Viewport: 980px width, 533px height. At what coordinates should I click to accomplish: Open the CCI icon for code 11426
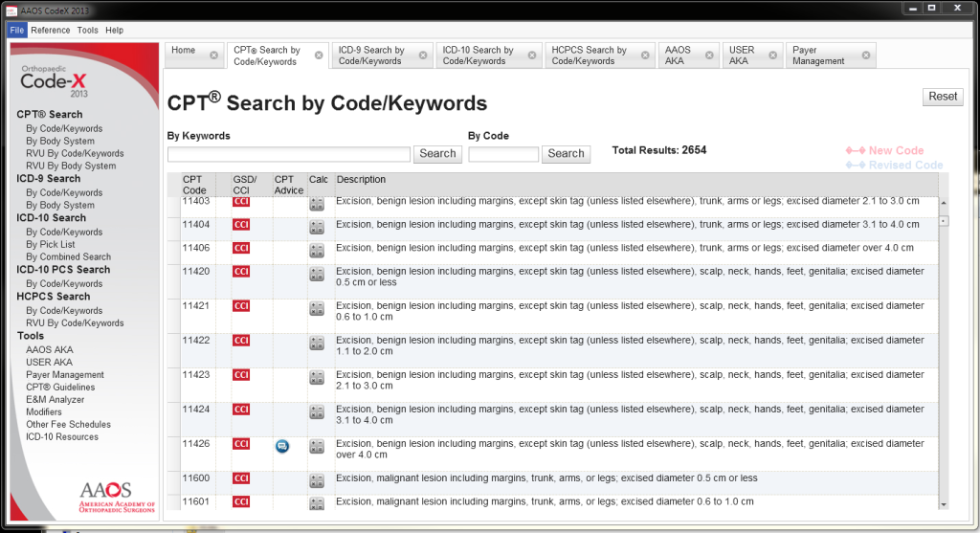pos(240,444)
